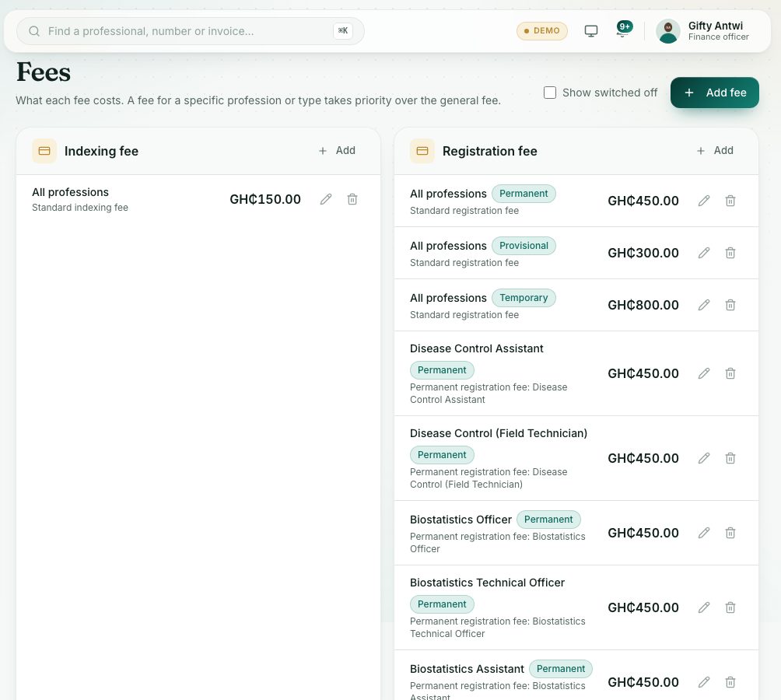Click the GH₵150.00 indexing fee amount
Image resolution: width=781 pixels, height=700 pixels.
click(265, 200)
